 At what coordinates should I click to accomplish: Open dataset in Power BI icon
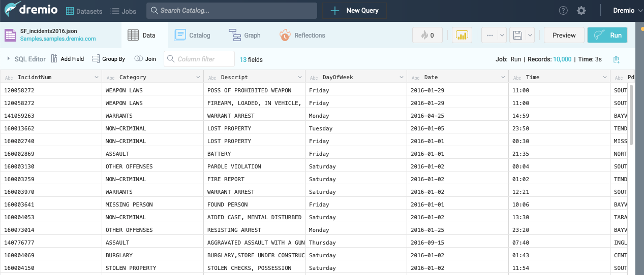[462, 35]
